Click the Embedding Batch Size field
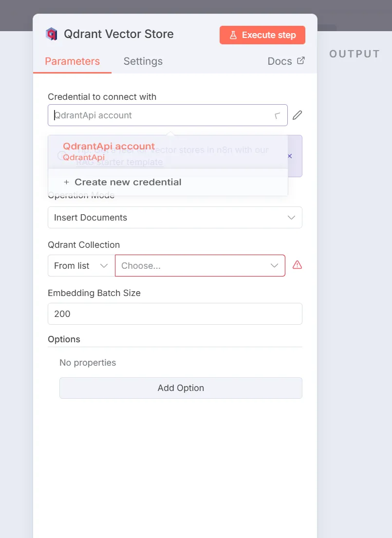 (175, 314)
